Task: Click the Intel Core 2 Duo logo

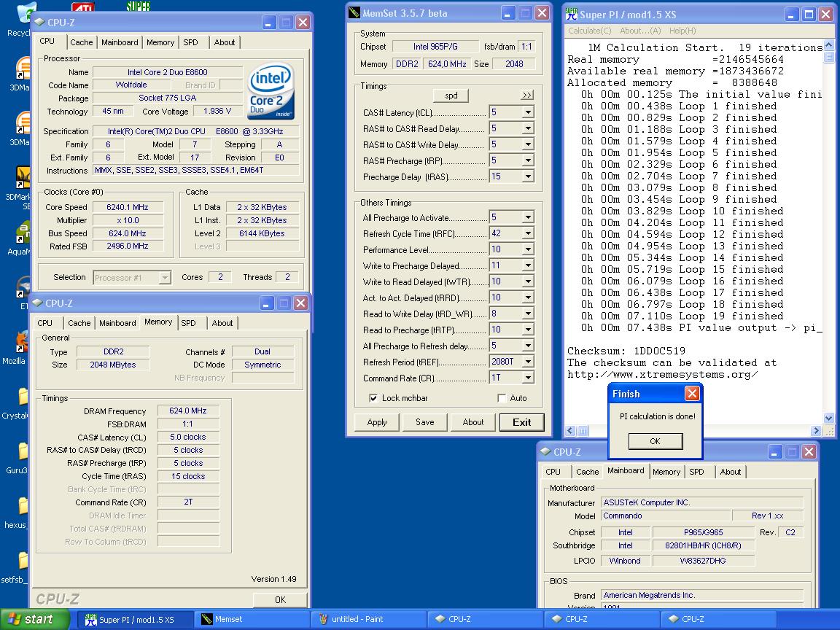Action: 271,91
